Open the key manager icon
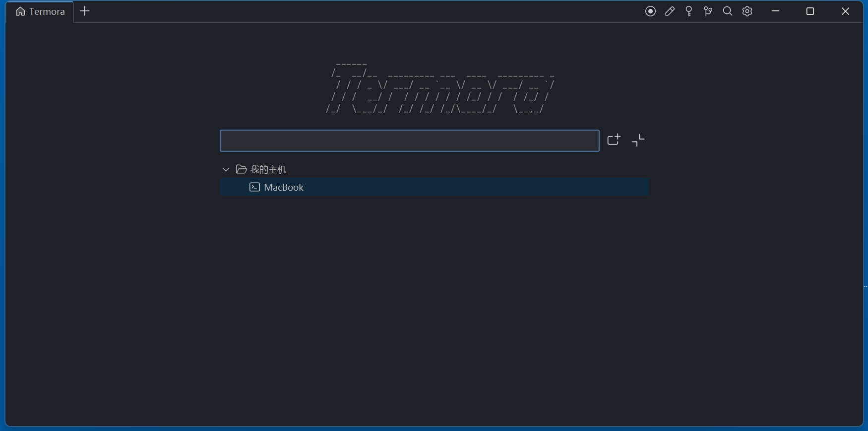Viewport: 868px width, 431px height. point(689,11)
